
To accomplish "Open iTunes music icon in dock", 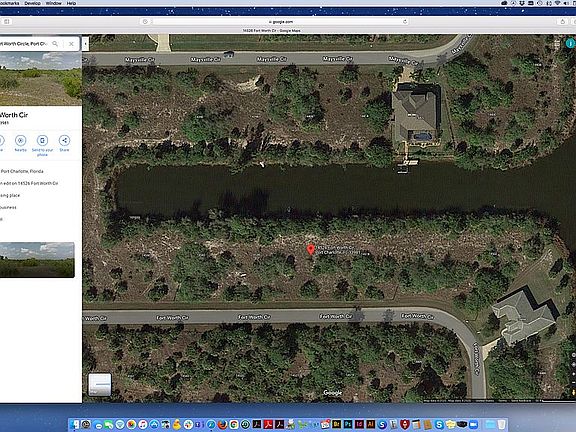I will (x=142, y=424).
